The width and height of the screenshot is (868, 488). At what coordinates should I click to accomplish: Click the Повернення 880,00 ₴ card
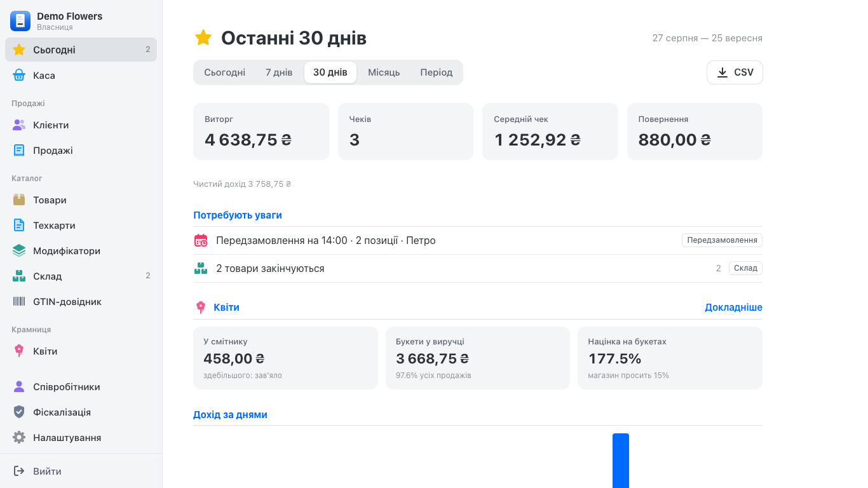695,132
